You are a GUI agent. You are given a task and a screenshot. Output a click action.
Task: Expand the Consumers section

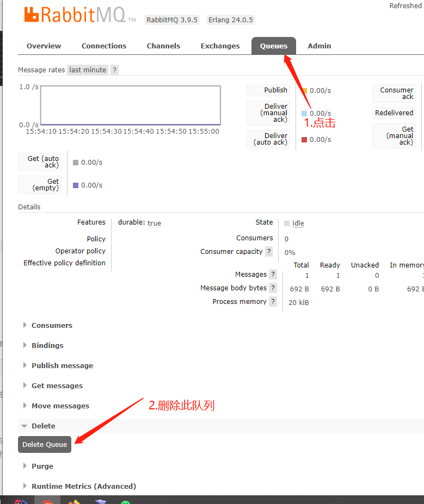coord(52,325)
